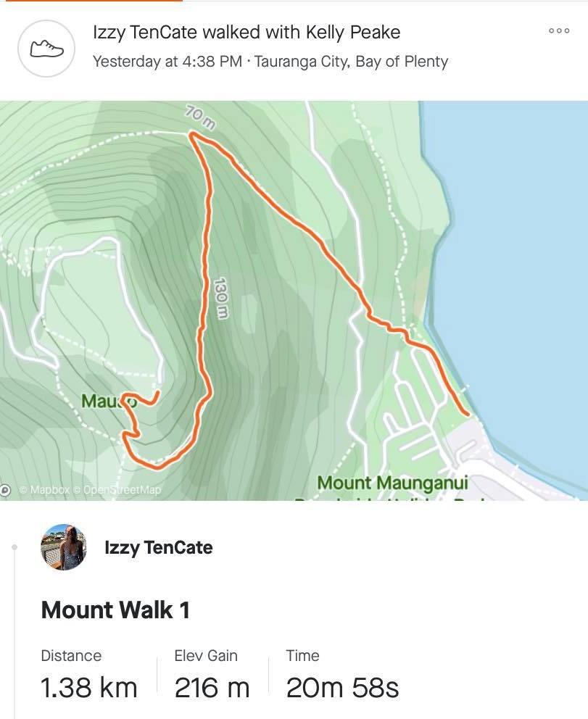
Task: Click the "Izzy TenCate walked with Kelly Peake" header
Action: (247, 32)
